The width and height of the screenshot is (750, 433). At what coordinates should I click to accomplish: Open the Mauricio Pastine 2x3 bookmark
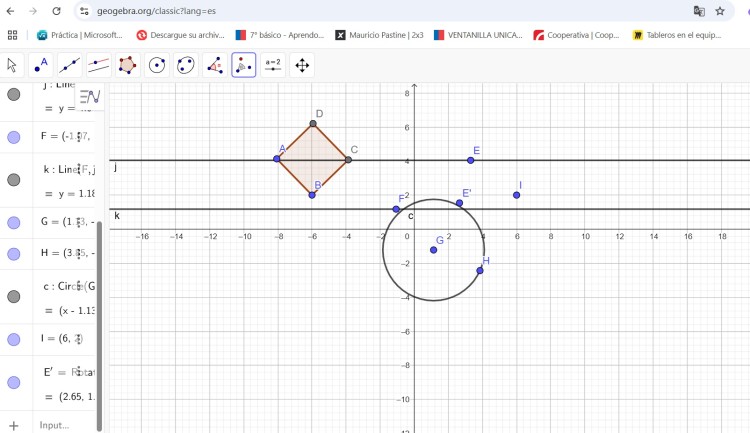point(379,35)
